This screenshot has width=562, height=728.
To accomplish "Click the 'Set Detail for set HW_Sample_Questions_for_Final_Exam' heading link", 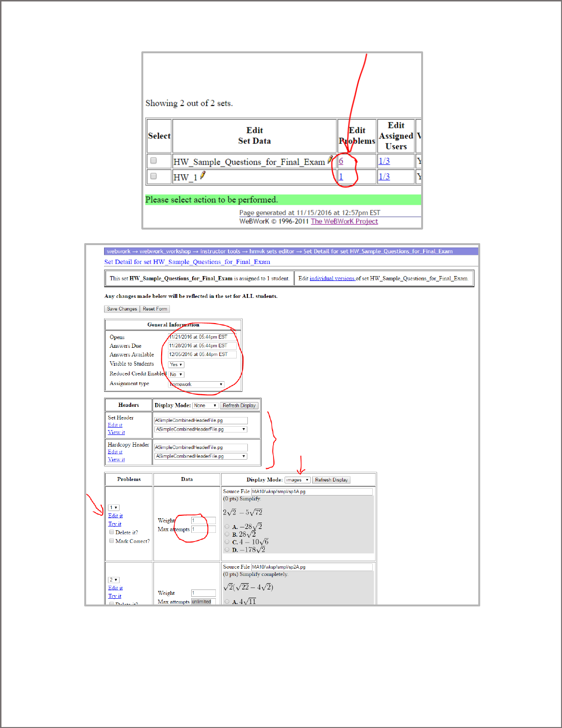I will click(x=187, y=262).
